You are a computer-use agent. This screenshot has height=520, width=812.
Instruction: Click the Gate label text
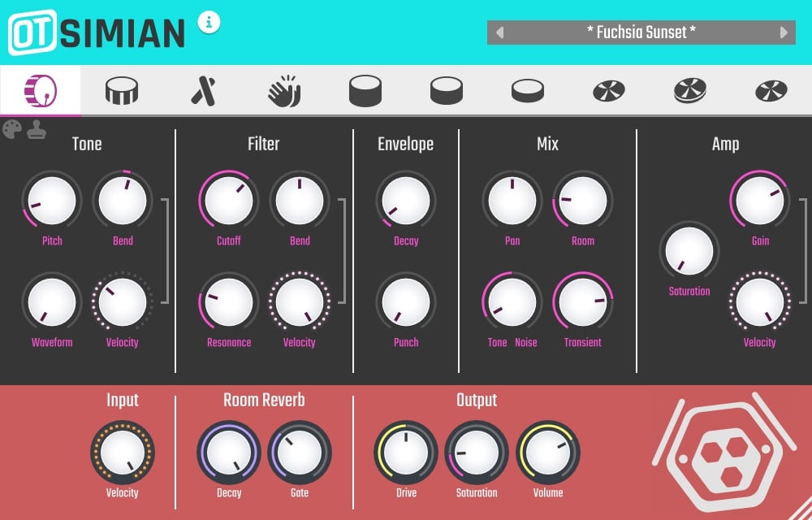(x=300, y=493)
